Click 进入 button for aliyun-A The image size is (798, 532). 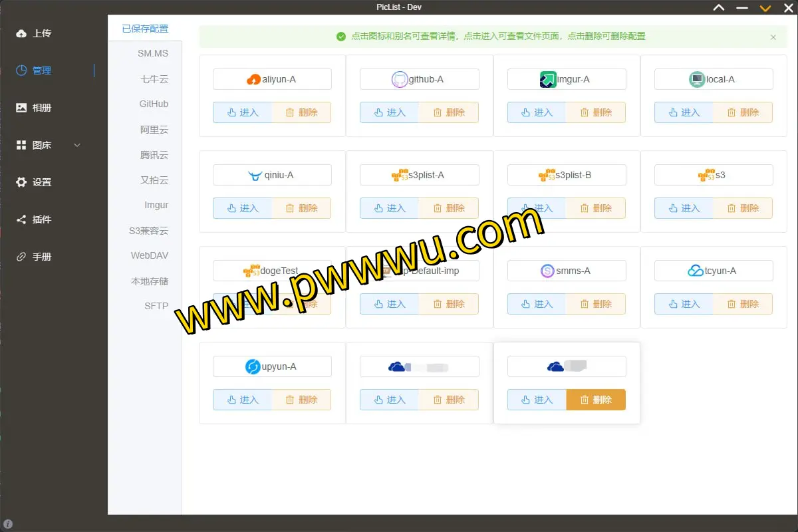point(243,112)
